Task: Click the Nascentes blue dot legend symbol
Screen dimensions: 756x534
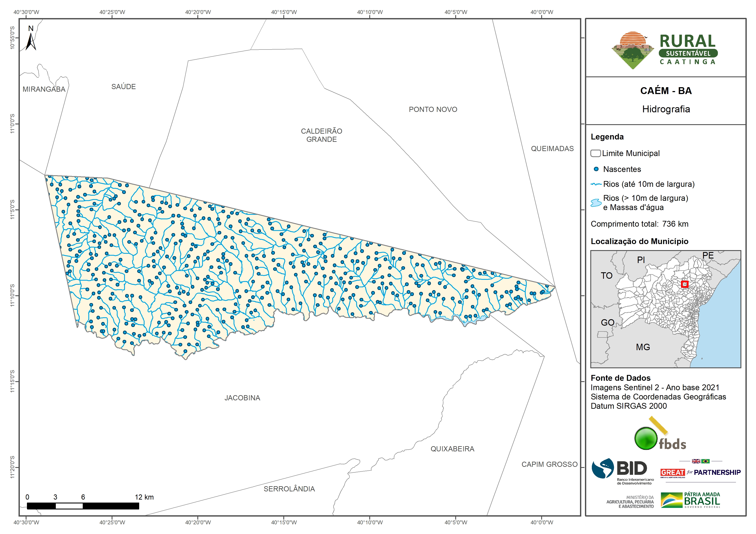Action: tap(596, 169)
